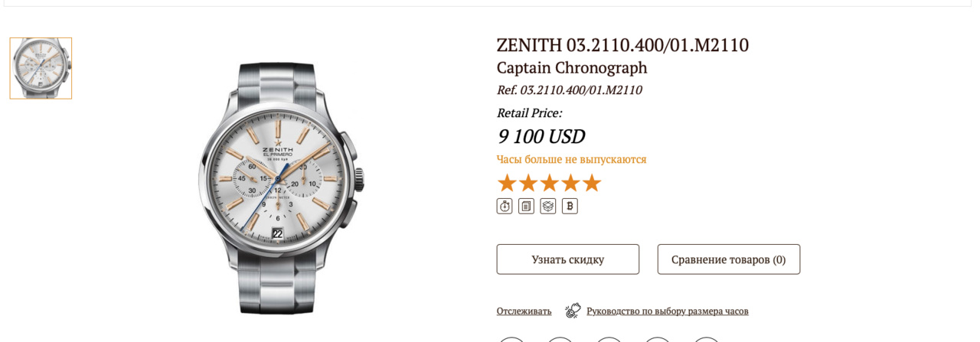Click the "Captain Chronograph" model name
Viewport: 980px width, 342px height.
572,67
